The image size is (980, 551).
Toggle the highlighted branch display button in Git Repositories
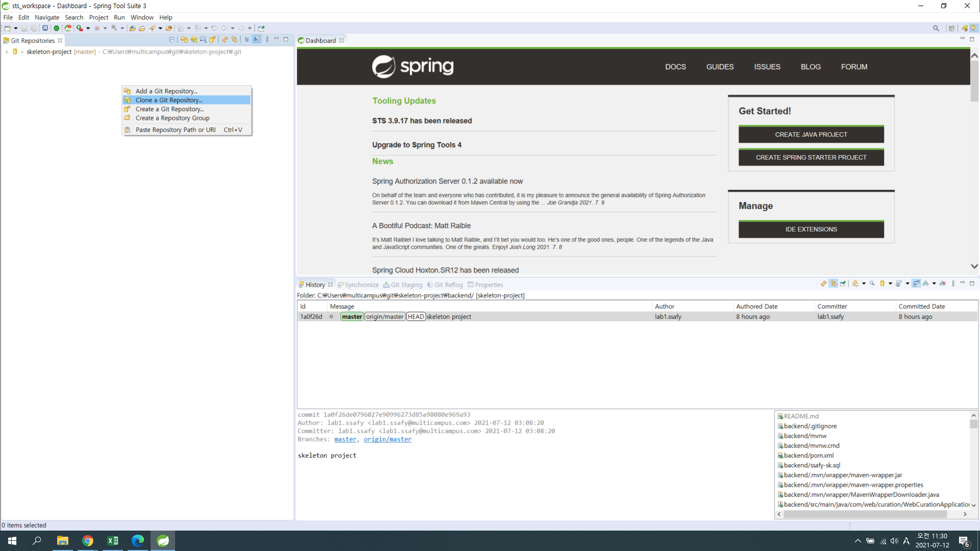[256, 39]
